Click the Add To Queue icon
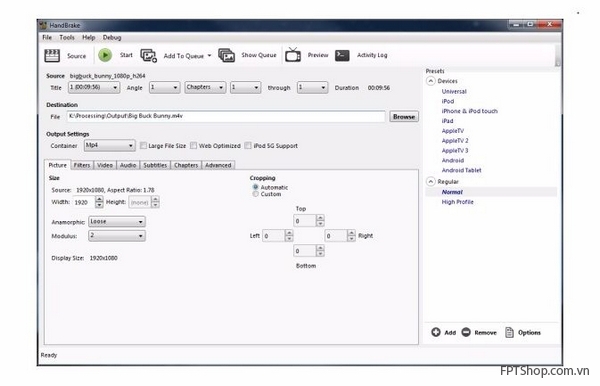The height and width of the screenshot is (386, 600). [x=148, y=55]
